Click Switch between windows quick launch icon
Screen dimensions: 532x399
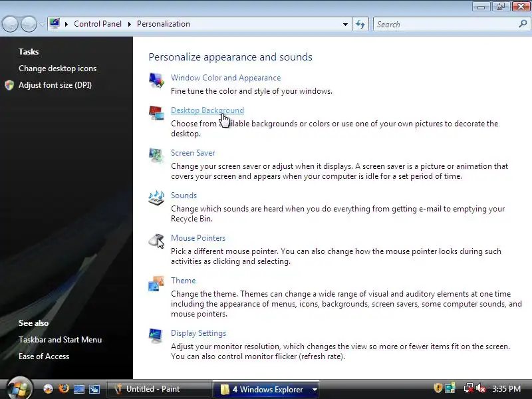pos(94,389)
